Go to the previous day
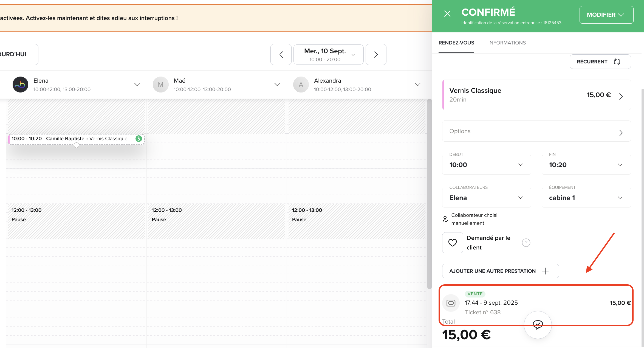 [281, 55]
